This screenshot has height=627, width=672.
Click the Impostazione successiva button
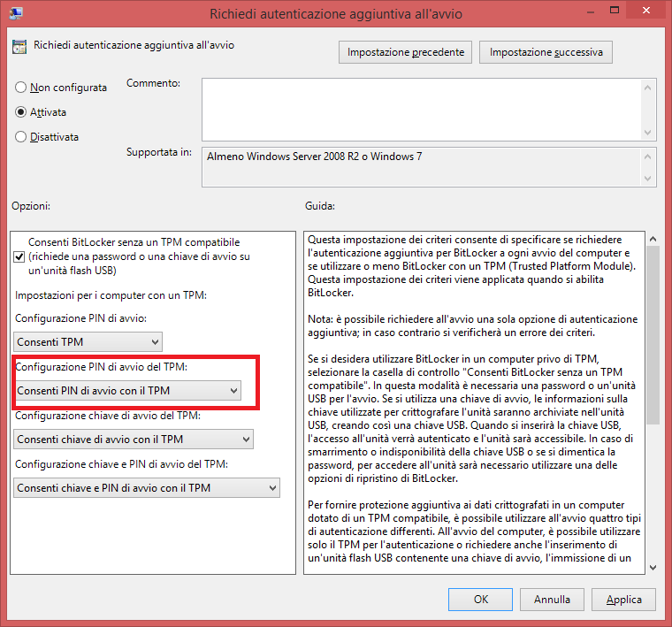click(546, 52)
